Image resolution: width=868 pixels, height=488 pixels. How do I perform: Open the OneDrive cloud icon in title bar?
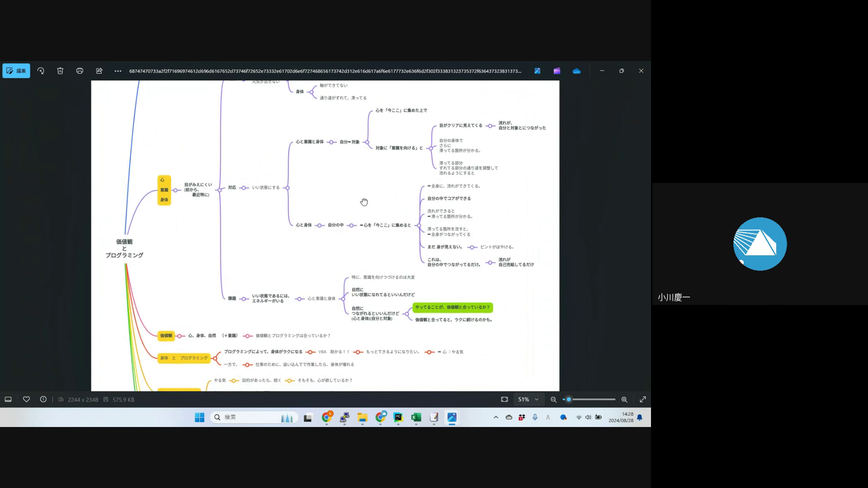tap(576, 71)
